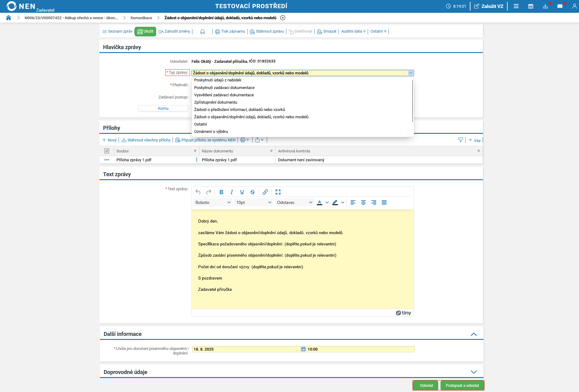Align text left
579x392 pixels.
tap(353, 202)
